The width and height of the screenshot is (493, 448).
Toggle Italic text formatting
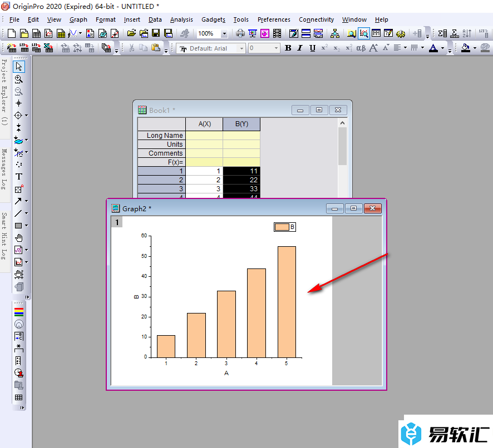pos(300,48)
